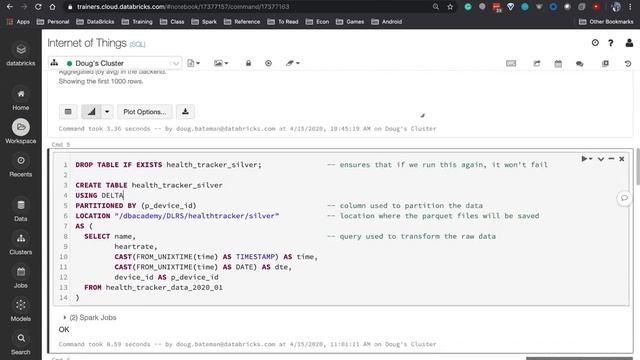Open the DataBricks bookmarks folder

coord(95,22)
